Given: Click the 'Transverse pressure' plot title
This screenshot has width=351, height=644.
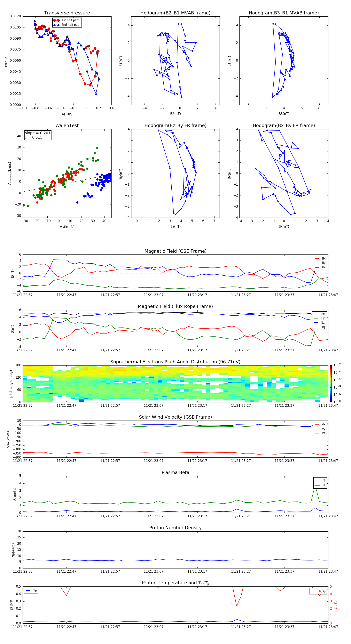Looking at the screenshot, I should (x=67, y=13).
